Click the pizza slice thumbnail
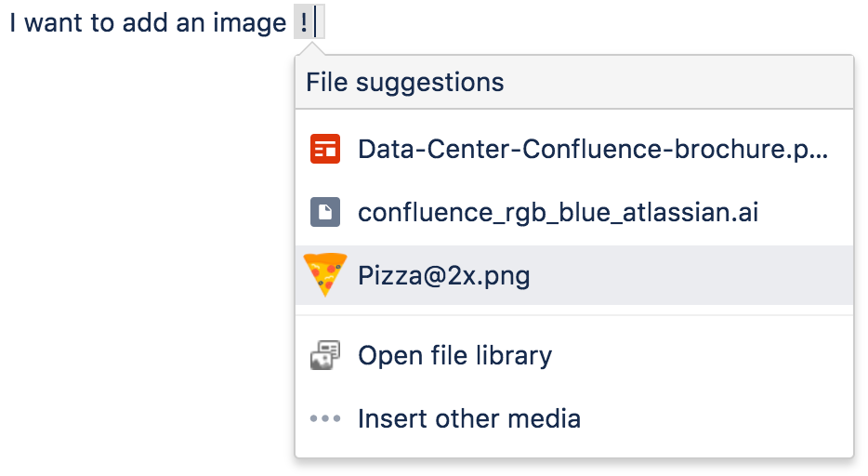 [325, 275]
